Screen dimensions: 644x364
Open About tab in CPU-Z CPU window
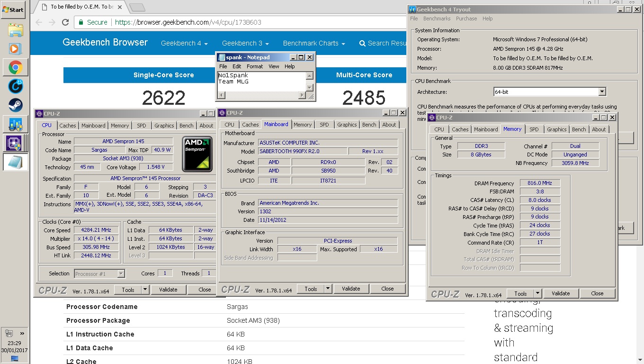click(206, 126)
